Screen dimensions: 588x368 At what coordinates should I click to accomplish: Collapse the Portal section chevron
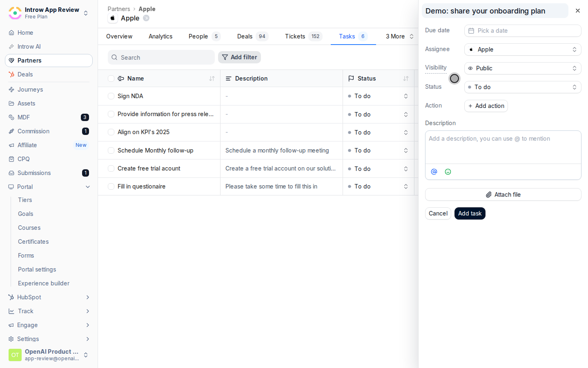click(88, 187)
